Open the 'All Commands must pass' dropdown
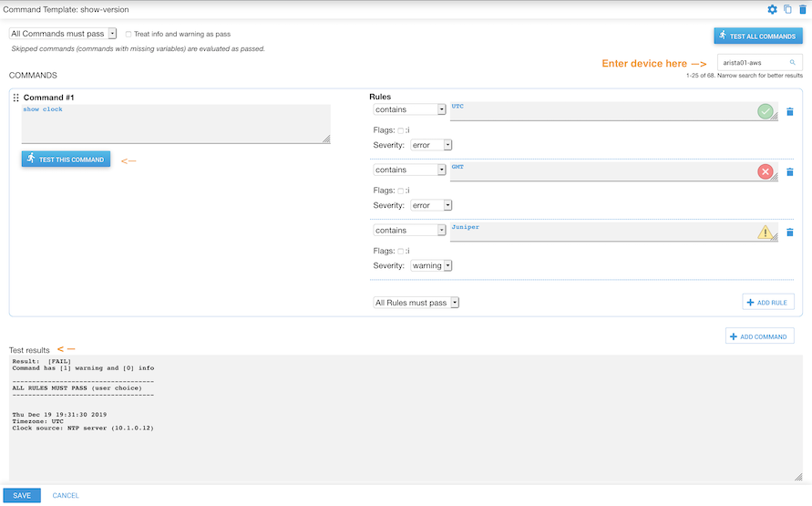 pos(63,34)
